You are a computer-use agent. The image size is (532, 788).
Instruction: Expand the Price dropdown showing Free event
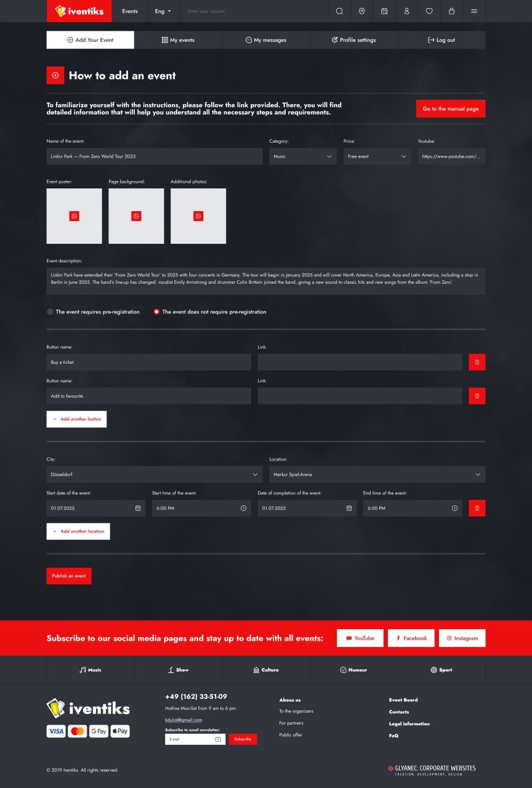point(377,156)
